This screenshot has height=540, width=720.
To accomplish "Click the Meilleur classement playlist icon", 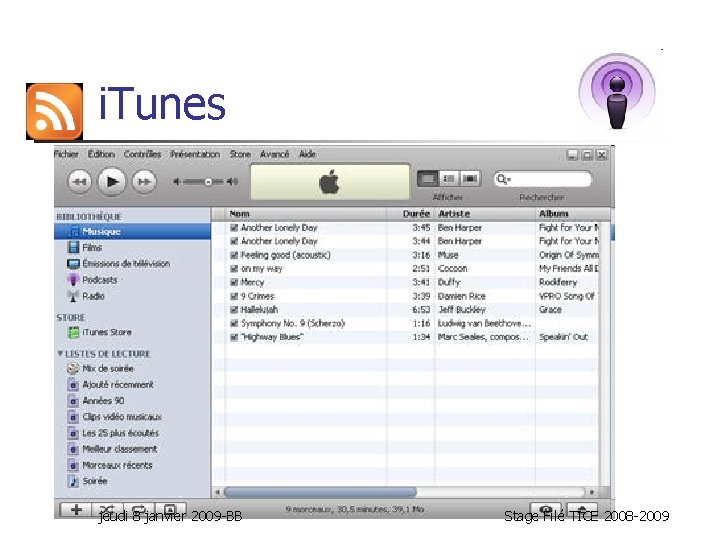I will tap(73, 449).
